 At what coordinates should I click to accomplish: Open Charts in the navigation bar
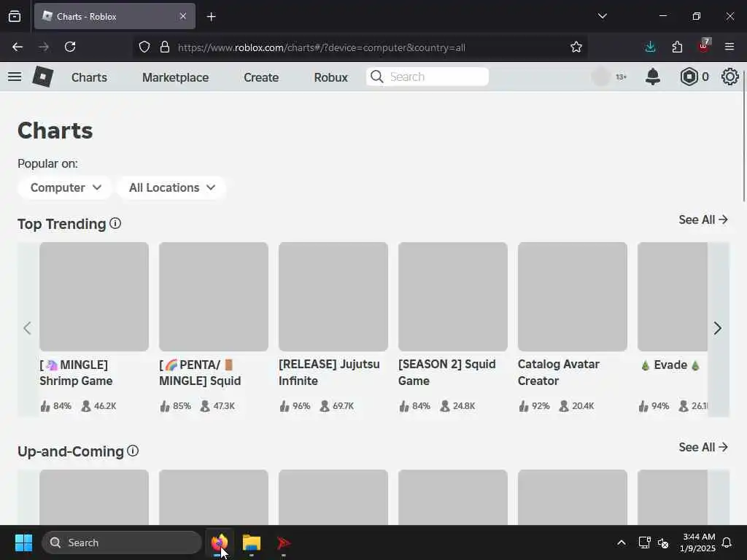[89, 77]
